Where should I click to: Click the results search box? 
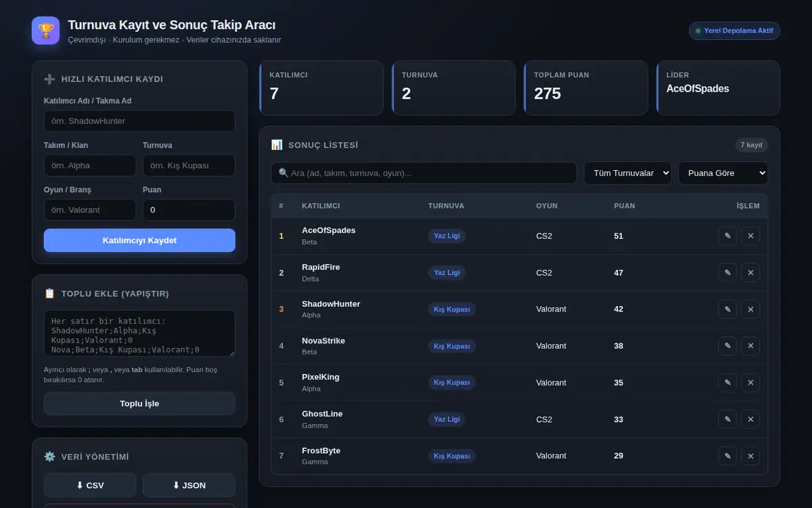[424, 173]
